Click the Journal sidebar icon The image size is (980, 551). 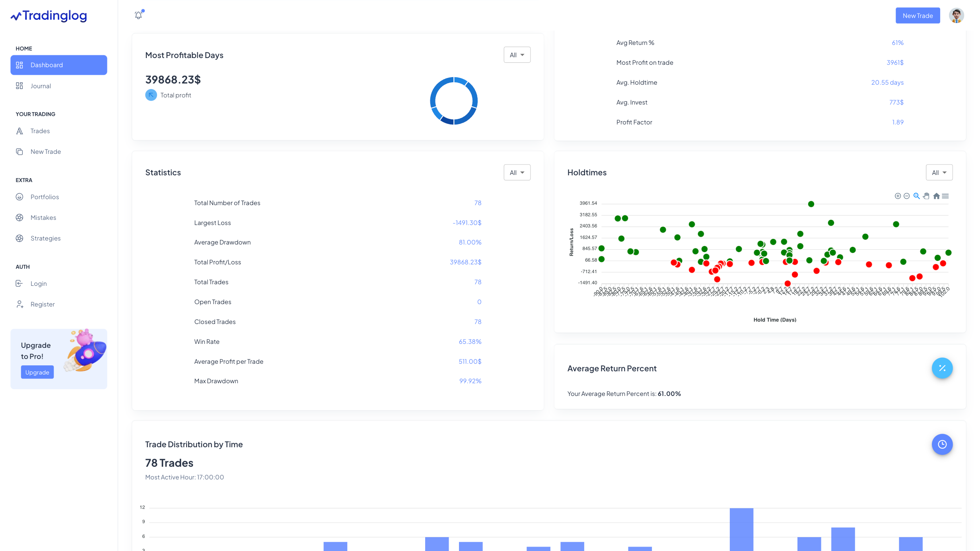(x=19, y=86)
